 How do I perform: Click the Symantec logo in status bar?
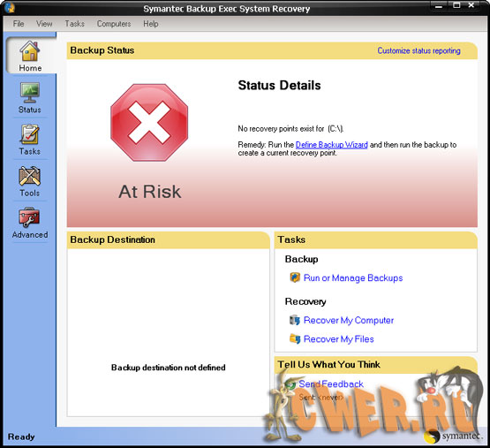point(454,437)
